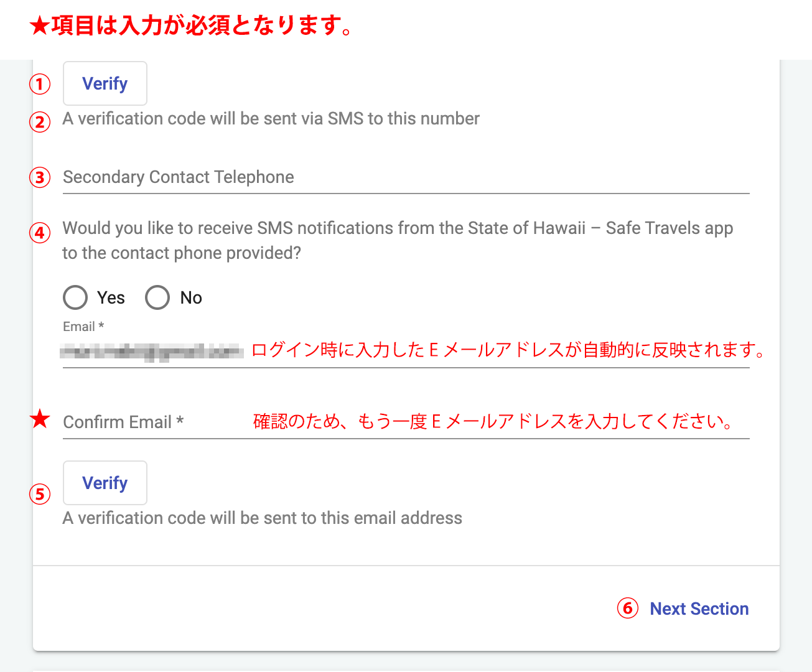Click the circled number 3 marker
Viewport: 812px width, 672px height.
tap(40, 177)
